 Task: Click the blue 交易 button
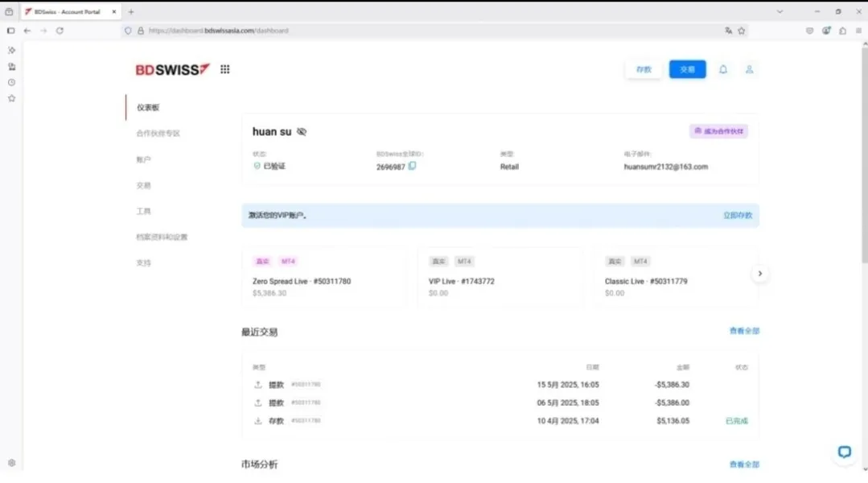pyautogui.click(x=688, y=69)
